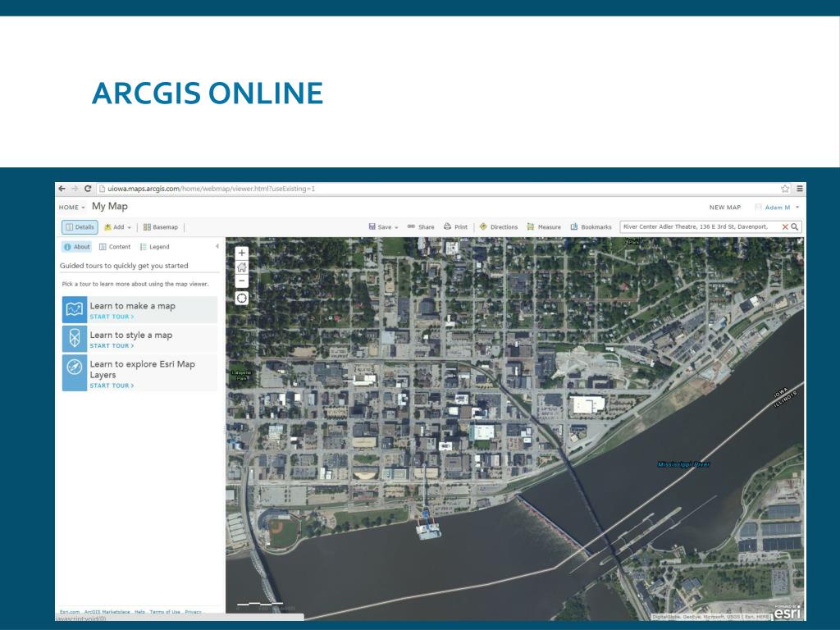Zoom in with the plus button
Screen dimensions: 840x630
pyautogui.click(x=242, y=253)
